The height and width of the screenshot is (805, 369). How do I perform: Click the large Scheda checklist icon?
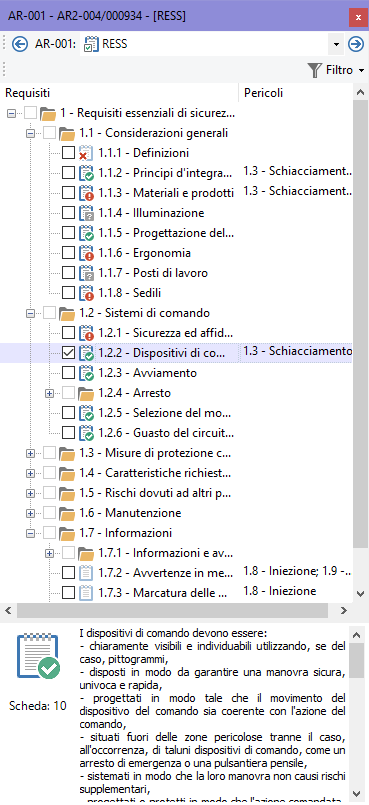(x=38, y=657)
